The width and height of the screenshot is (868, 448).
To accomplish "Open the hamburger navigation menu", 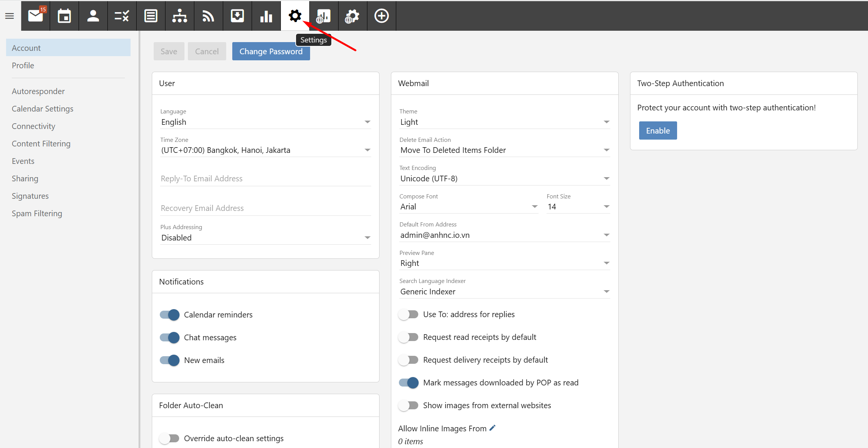I will [9, 16].
